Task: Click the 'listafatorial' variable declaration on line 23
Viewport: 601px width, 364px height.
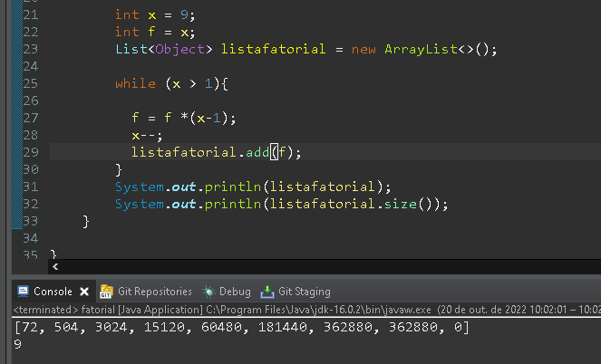Action: coord(273,49)
